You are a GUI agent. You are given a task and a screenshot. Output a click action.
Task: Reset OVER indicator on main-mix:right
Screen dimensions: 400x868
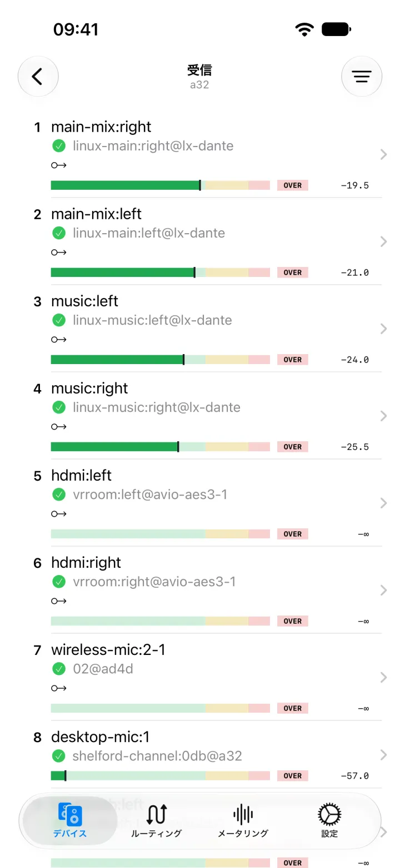point(293,185)
